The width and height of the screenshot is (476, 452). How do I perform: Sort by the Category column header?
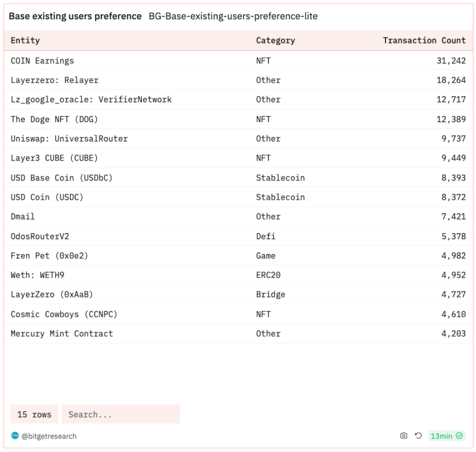point(275,40)
